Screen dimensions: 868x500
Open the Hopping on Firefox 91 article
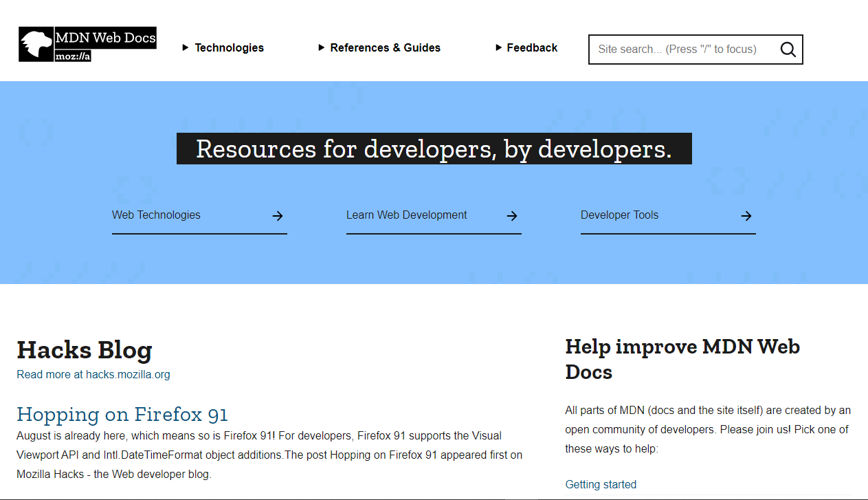click(x=122, y=415)
